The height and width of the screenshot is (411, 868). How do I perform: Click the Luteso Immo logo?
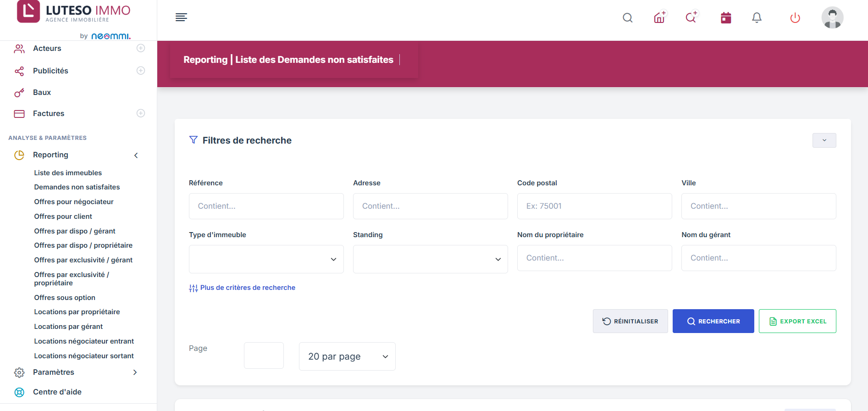[x=74, y=12]
